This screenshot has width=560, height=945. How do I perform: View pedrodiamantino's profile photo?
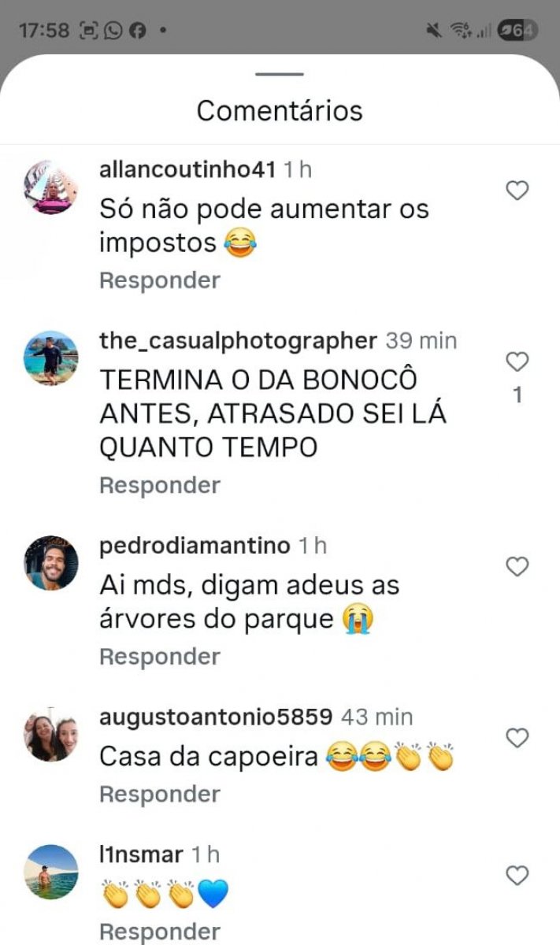point(51,563)
